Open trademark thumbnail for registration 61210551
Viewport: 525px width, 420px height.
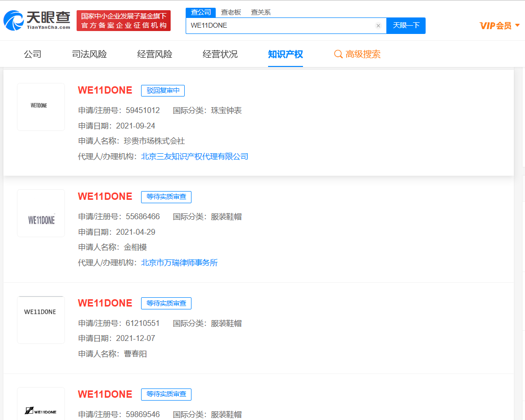41,320
